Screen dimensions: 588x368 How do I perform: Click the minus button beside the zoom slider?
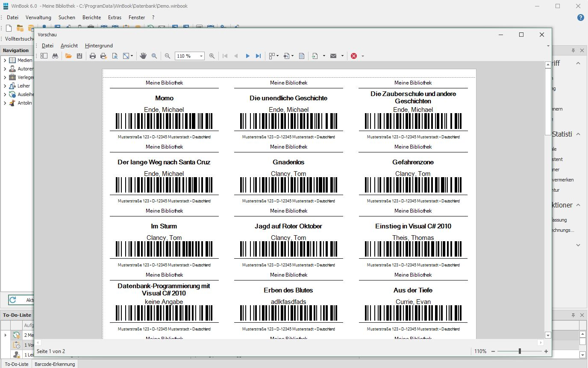(493, 351)
